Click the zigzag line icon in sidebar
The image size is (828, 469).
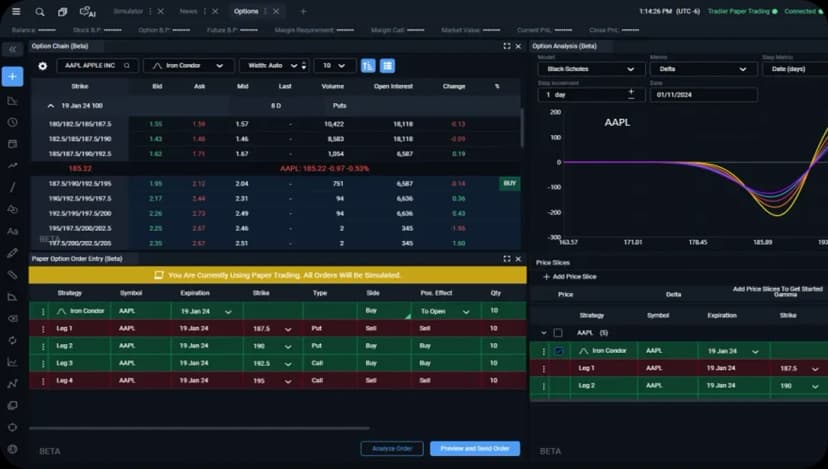pos(13,384)
